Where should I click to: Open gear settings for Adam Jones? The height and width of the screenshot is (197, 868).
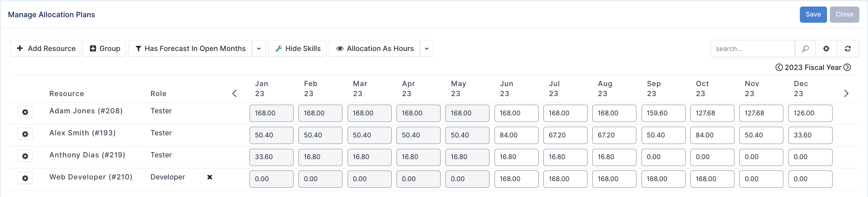25,112
